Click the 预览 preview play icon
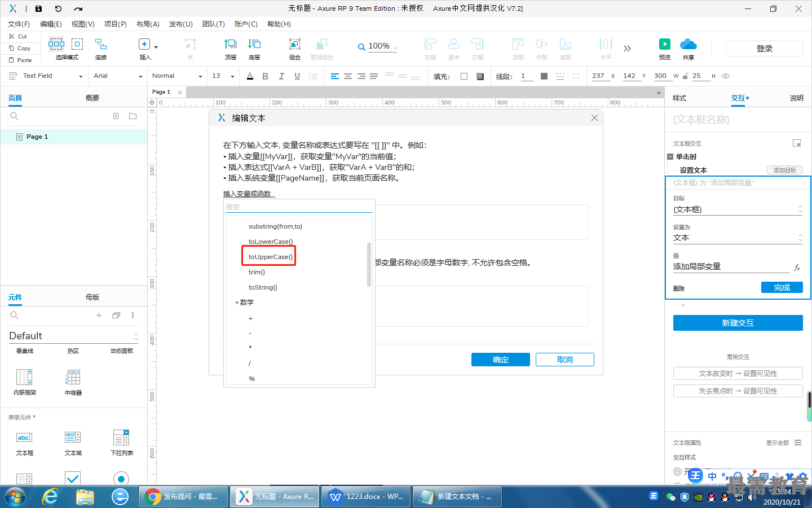This screenshot has height=508, width=812. coord(665,44)
